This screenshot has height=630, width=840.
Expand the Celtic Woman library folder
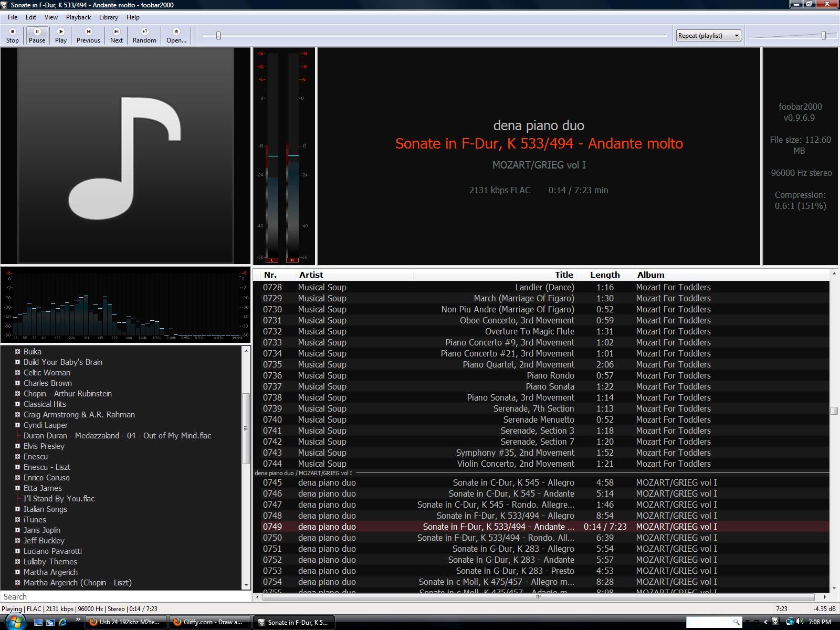click(17, 373)
